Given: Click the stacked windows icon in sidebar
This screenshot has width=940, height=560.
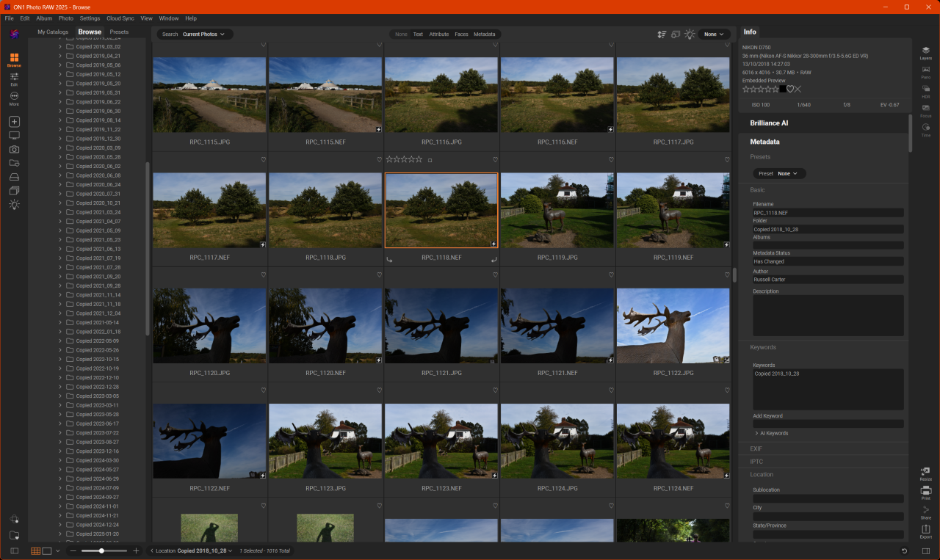Looking at the screenshot, I should click(14, 191).
